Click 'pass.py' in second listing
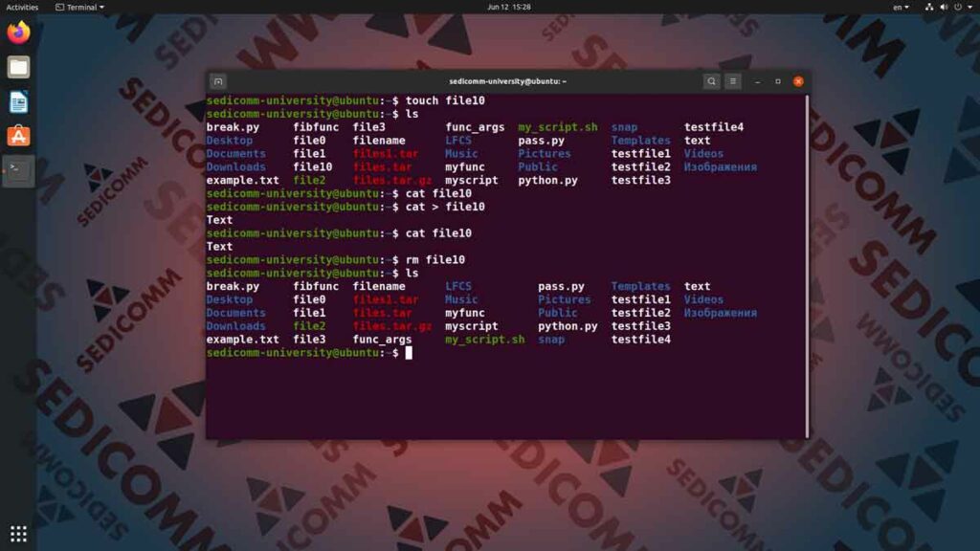Viewport: 980px width, 551px height. coord(561,287)
